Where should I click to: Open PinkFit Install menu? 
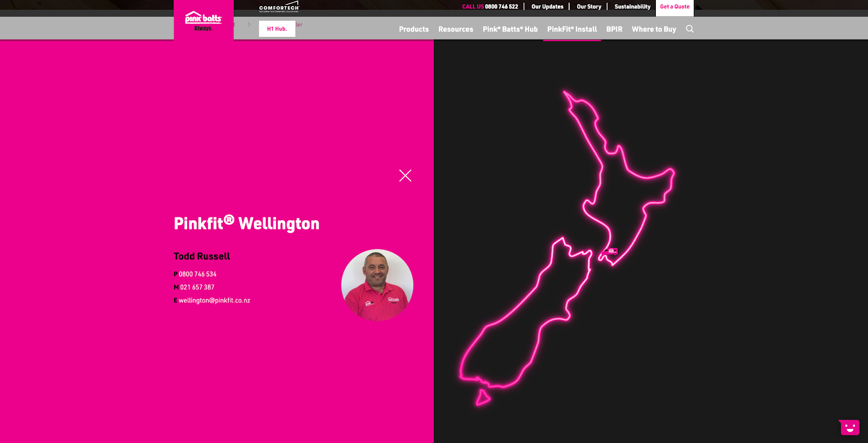pyautogui.click(x=572, y=29)
